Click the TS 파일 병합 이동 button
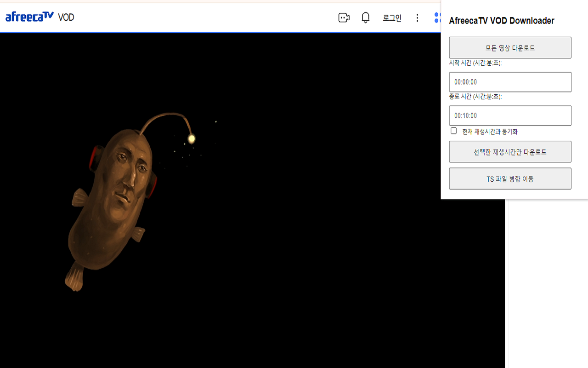Viewport: 588px width, 368px height. pyautogui.click(x=510, y=178)
